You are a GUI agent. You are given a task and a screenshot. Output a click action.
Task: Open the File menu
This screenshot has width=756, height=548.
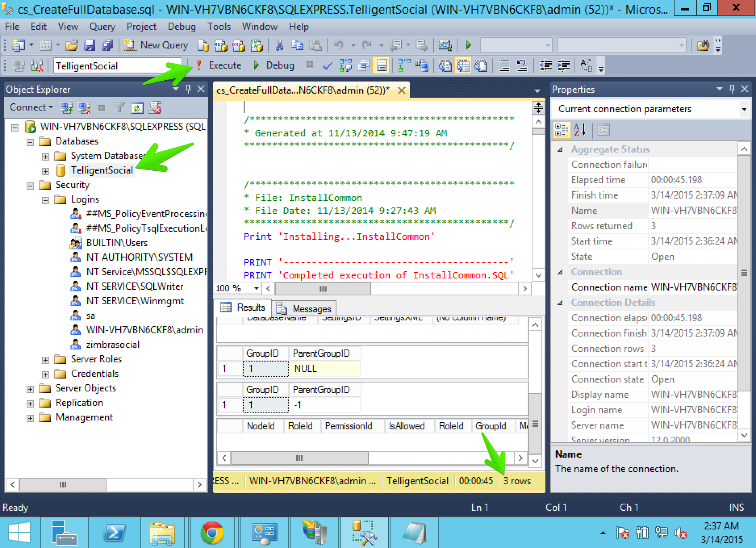(12, 27)
